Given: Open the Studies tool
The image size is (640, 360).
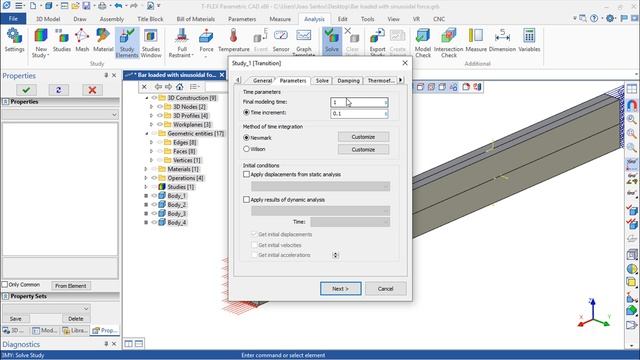Looking at the screenshot, I should click(62, 40).
